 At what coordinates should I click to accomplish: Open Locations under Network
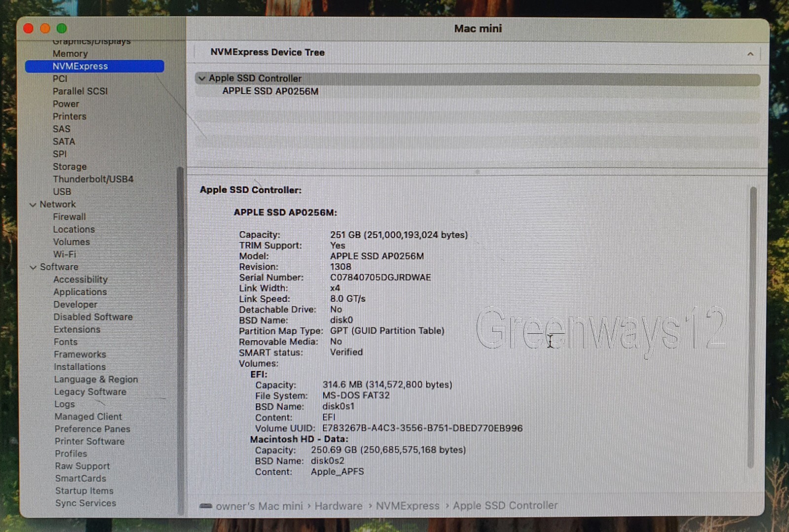[x=74, y=229]
